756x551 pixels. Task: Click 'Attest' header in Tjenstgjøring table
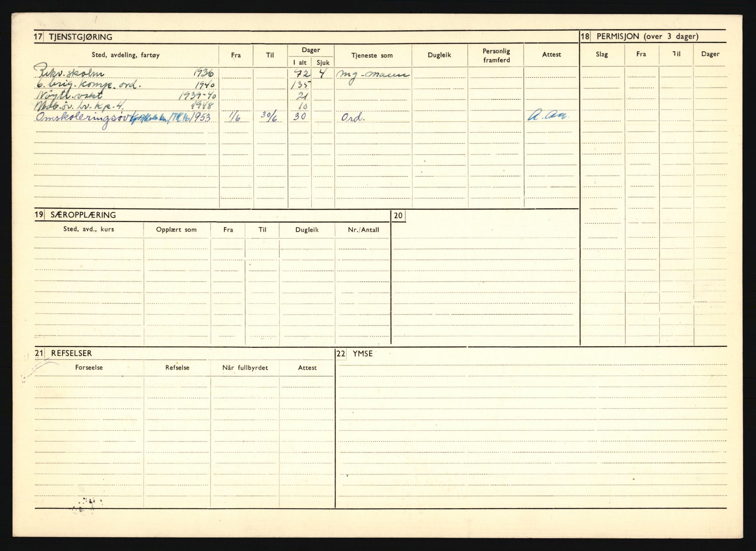[551, 55]
